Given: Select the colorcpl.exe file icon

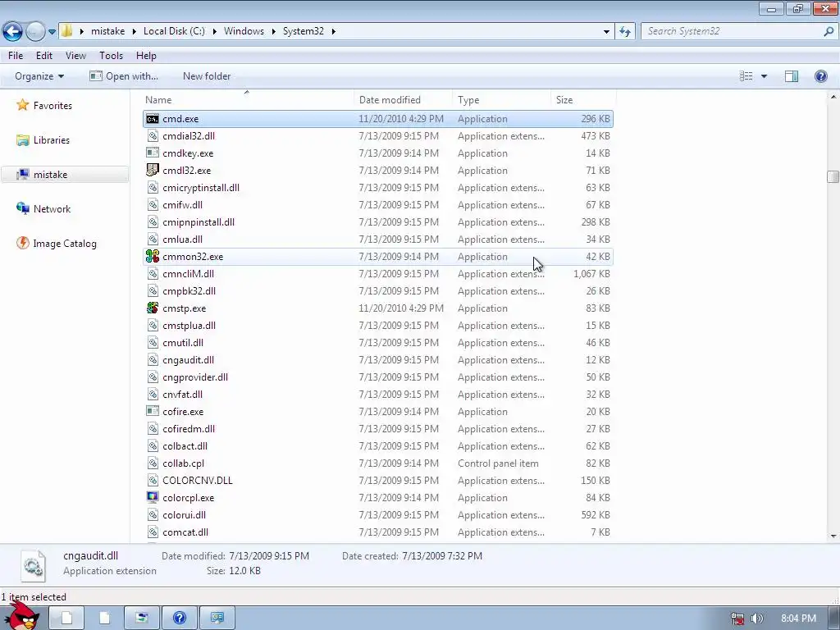Looking at the screenshot, I should [153, 498].
